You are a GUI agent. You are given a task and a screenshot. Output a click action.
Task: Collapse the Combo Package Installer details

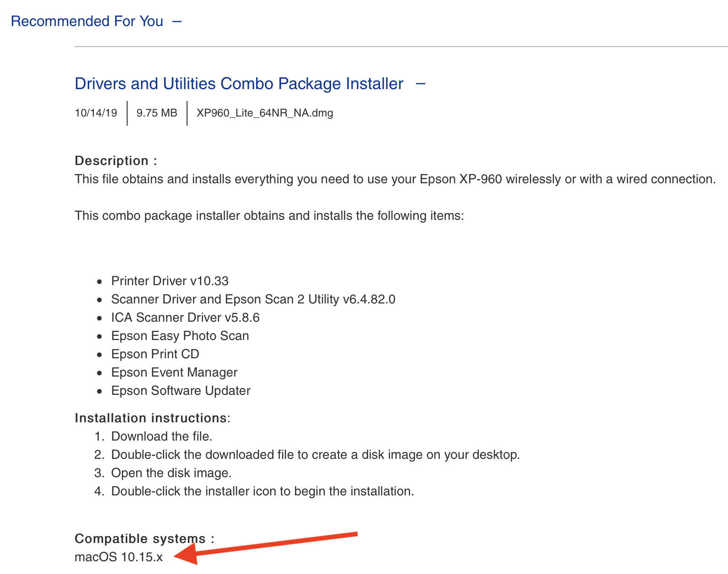(x=421, y=84)
